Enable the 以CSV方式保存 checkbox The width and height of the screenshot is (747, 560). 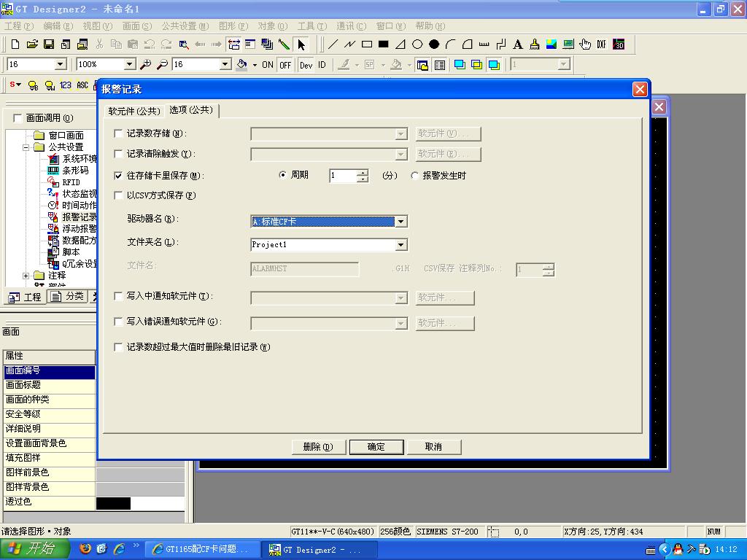(119, 195)
